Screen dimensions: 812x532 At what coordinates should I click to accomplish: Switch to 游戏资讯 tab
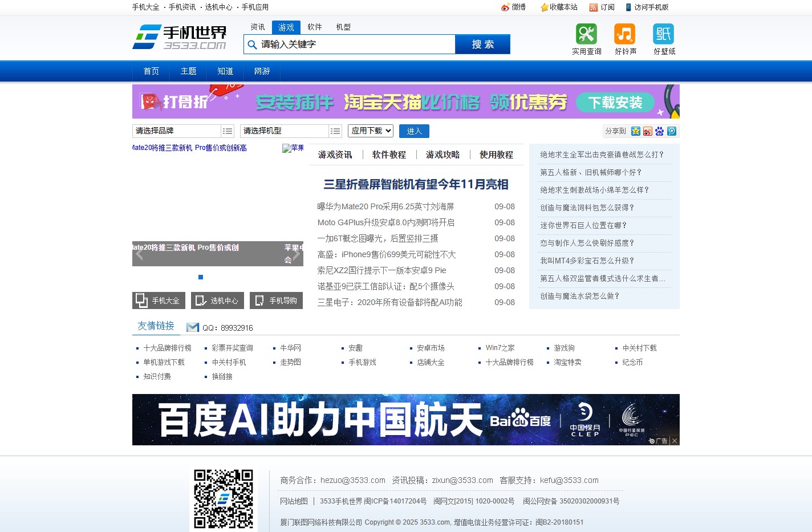(x=335, y=155)
